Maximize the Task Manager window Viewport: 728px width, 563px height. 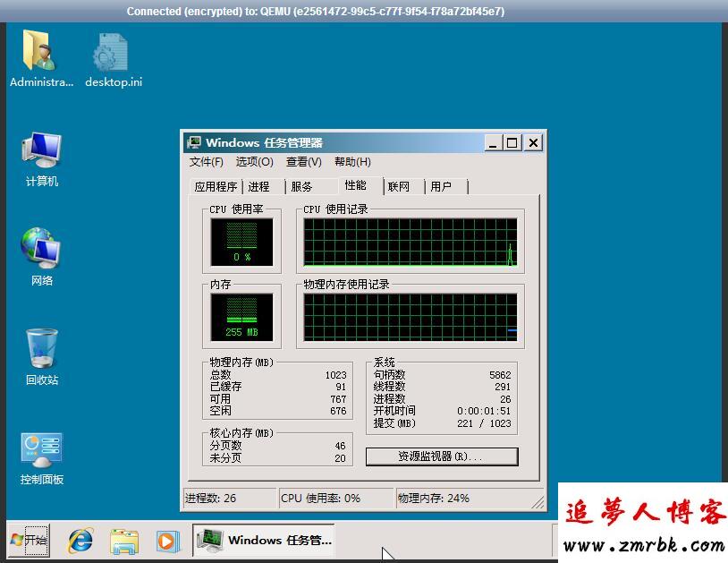512,142
